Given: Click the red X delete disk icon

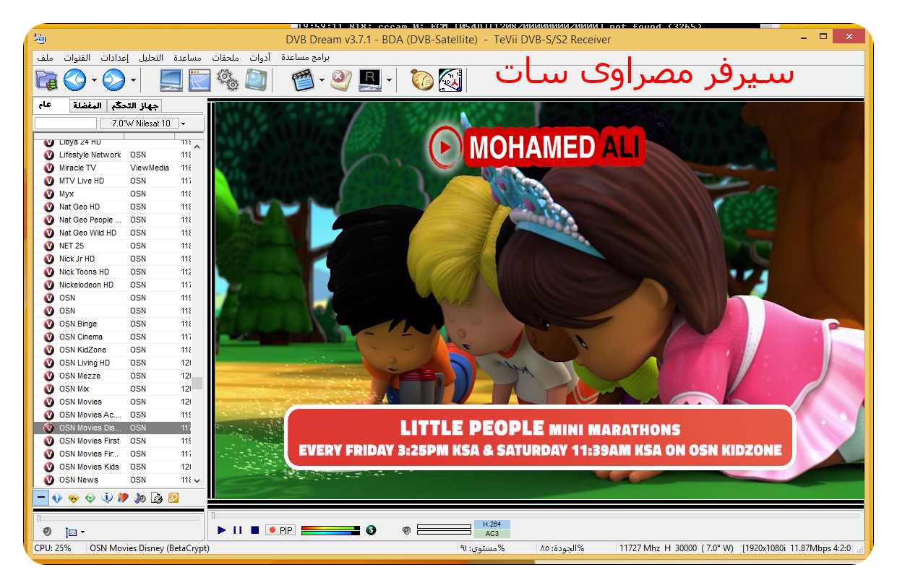Looking at the screenshot, I should point(341,79).
